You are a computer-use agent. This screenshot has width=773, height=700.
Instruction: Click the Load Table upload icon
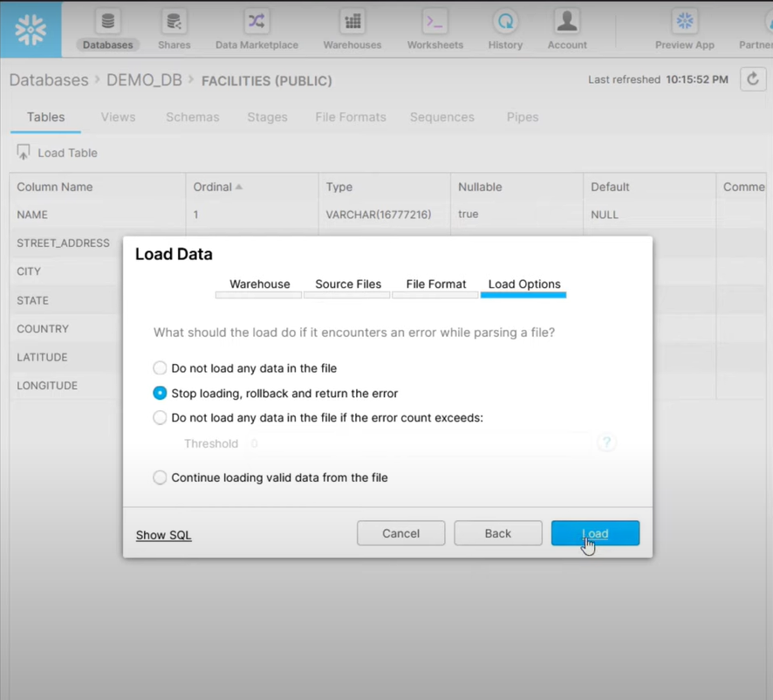(24, 153)
